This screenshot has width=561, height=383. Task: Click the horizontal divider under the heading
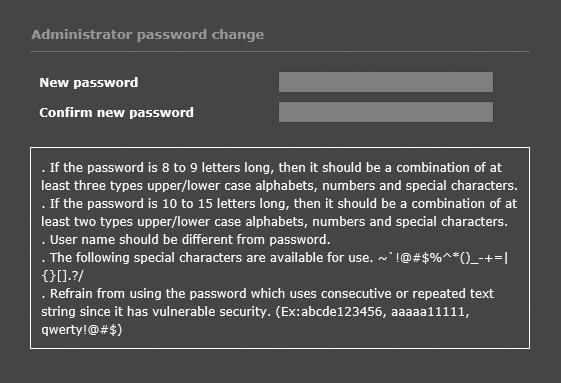pos(280,52)
